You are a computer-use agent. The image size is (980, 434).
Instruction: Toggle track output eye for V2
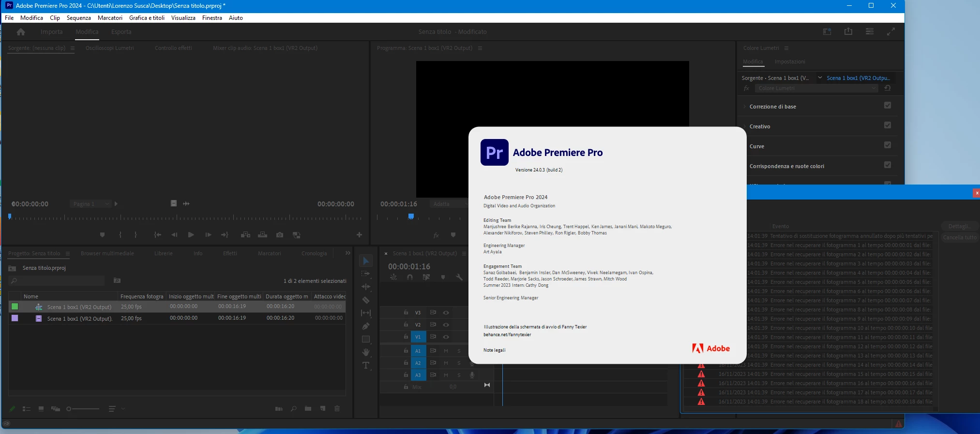pyautogui.click(x=446, y=325)
